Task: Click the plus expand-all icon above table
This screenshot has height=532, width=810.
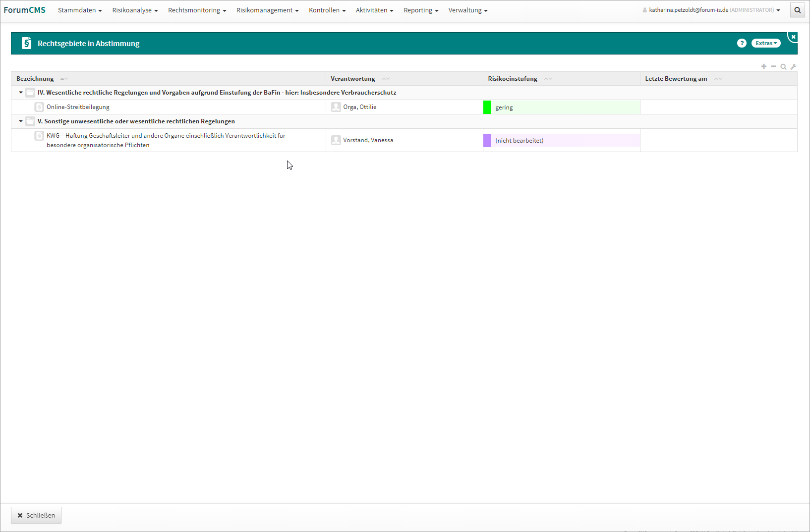Action: coord(764,66)
